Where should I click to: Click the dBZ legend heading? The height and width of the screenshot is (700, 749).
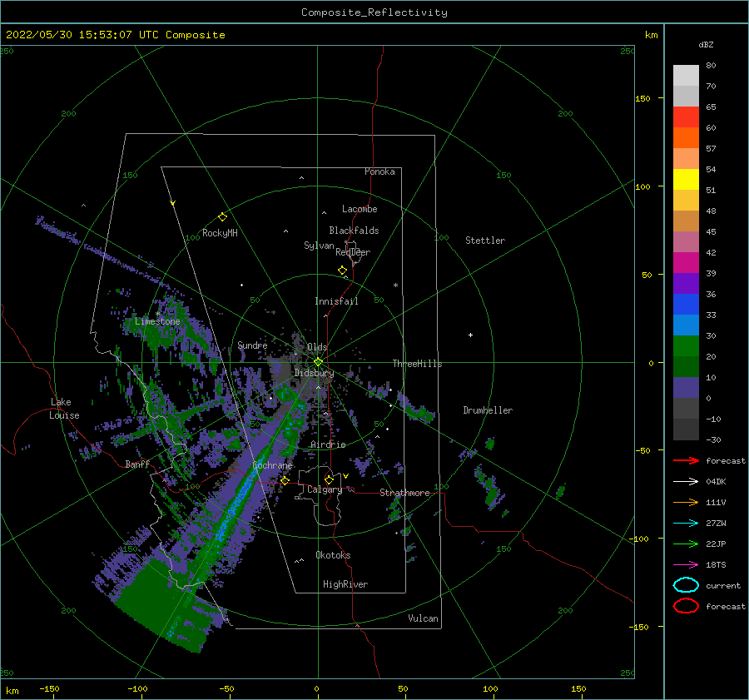click(x=706, y=45)
